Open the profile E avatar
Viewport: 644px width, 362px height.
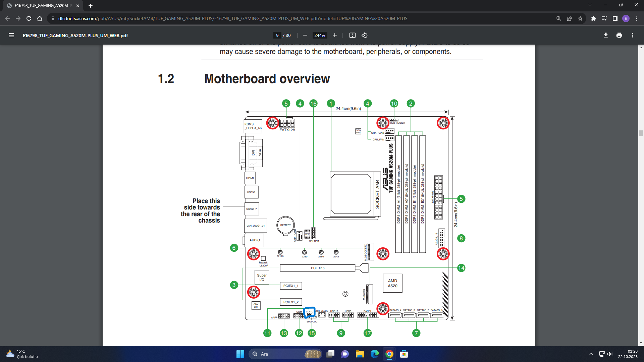[x=626, y=18]
